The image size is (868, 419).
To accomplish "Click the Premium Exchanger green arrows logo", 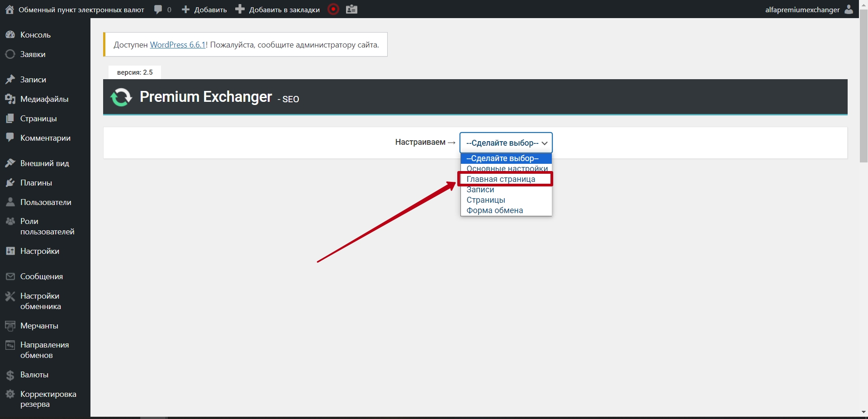I will tap(121, 97).
